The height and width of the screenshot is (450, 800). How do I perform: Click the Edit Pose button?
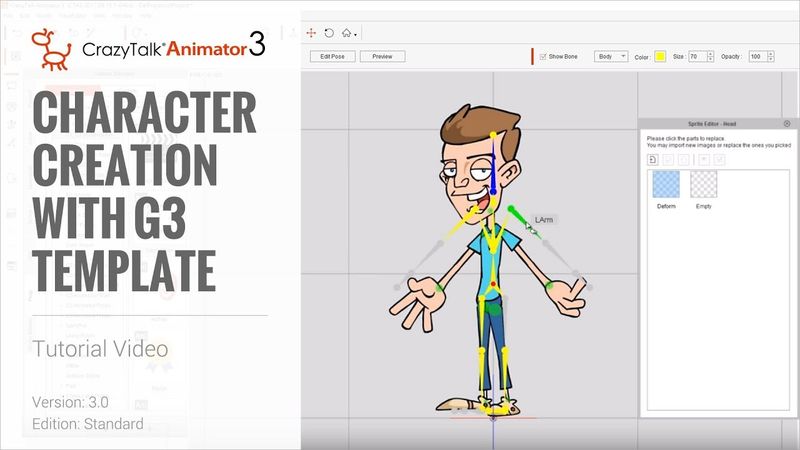click(332, 57)
